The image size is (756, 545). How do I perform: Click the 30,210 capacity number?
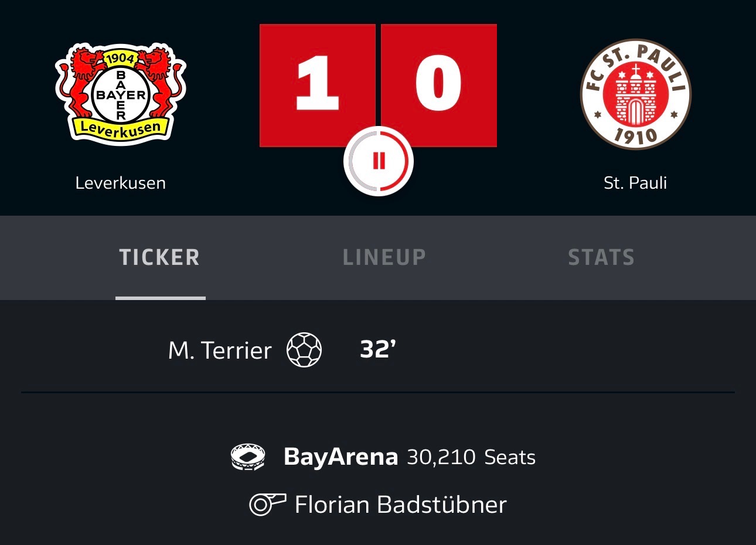[x=441, y=457]
